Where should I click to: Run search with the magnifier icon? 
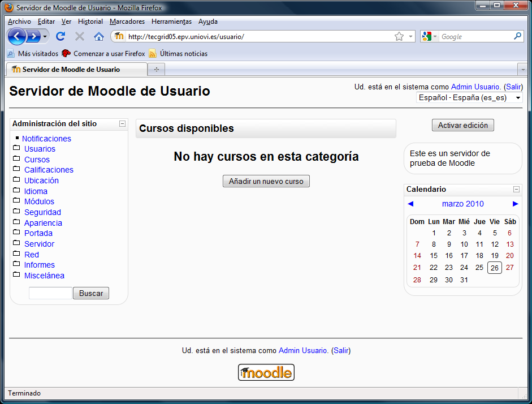[517, 36]
